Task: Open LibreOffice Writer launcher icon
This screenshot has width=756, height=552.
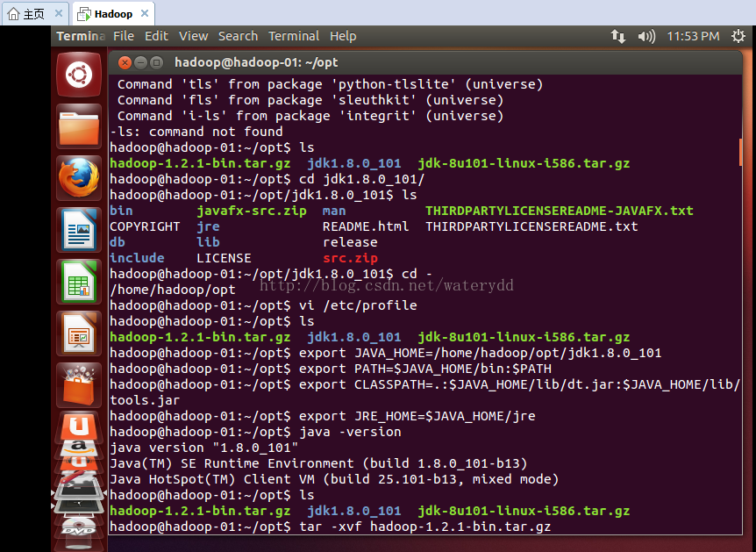Action: tap(79, 230)
